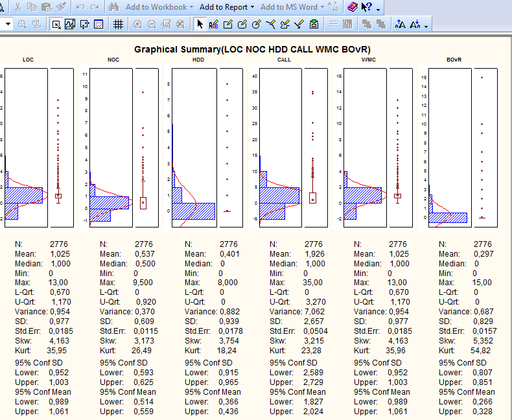Select the arrow pointer selection tool
Screen dimensions: 512x420
click(x=199, y=24)
